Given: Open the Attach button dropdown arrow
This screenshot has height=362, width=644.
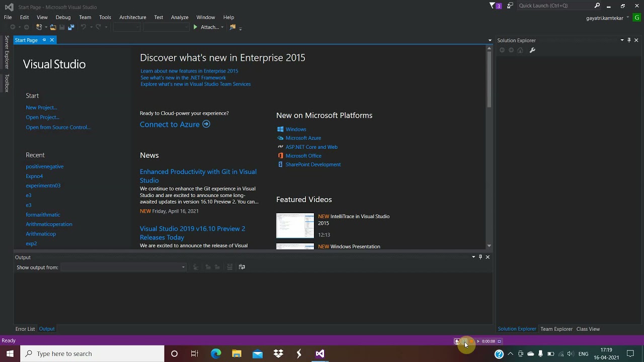Looking at the screenshot, I should [x=222, y=27].
